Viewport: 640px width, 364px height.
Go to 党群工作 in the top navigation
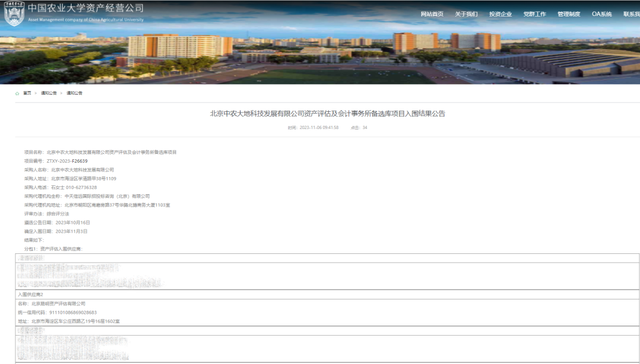pos(535,14)
